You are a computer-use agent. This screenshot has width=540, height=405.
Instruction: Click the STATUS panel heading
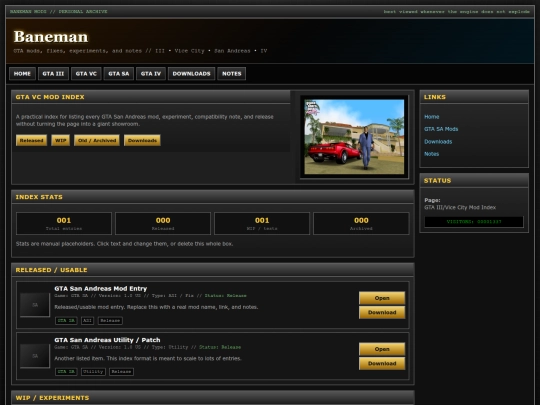(x=437, y=180)
